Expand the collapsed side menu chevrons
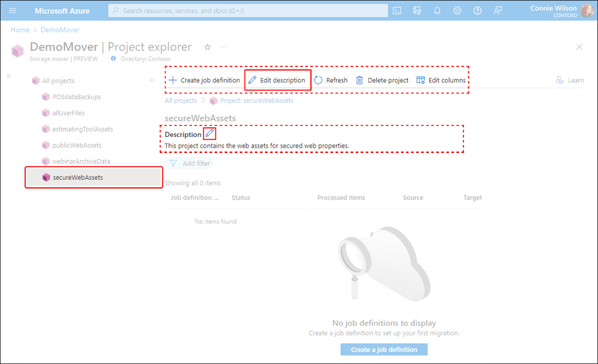Screen dimensions: 598x364 click(x=8, y=77)
